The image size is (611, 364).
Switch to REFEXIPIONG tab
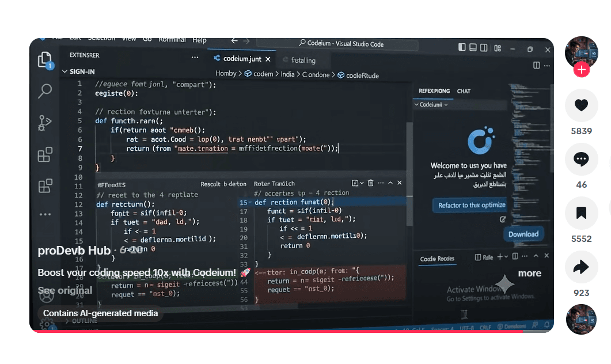(x=434, y=91)
